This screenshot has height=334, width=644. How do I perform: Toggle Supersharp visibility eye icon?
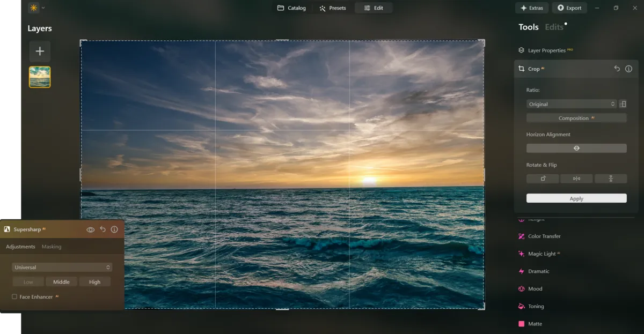91,229
